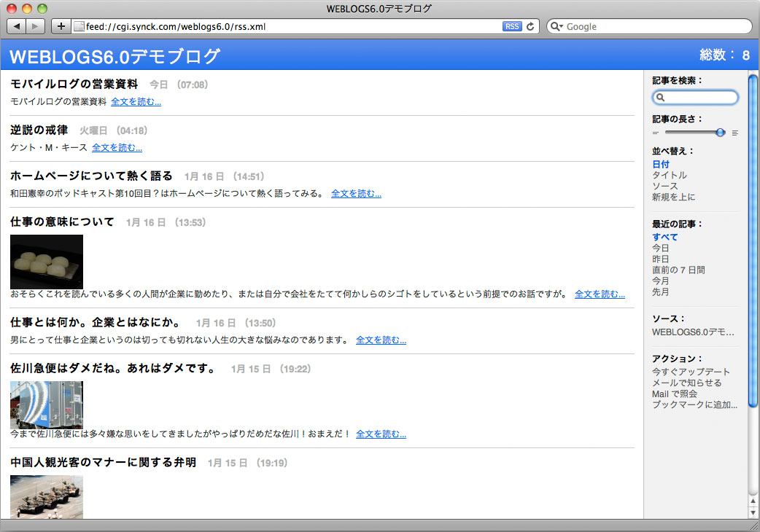Add bookmark with the plus button
The image size is (760, 532).
coord(61,26)
